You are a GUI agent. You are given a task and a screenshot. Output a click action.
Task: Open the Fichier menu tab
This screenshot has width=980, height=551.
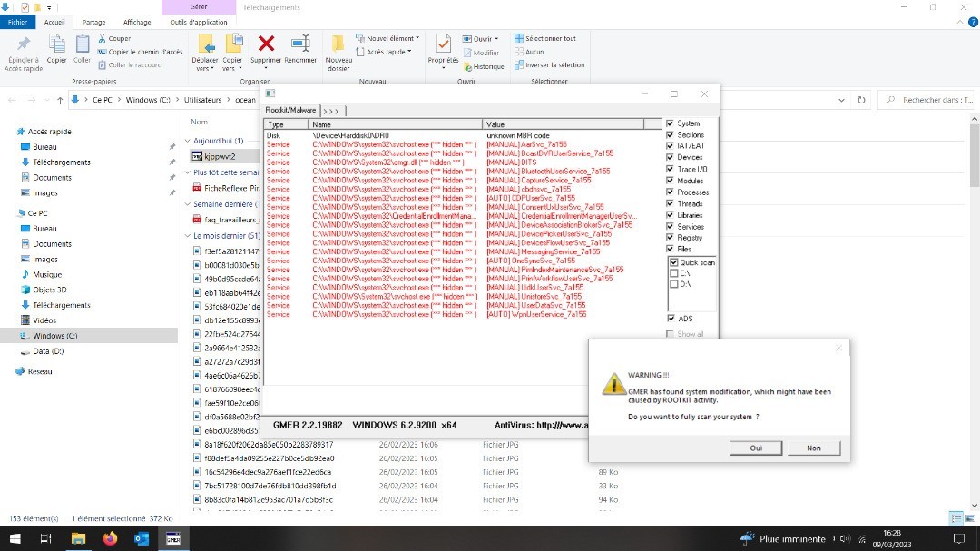tap(17, 22)
